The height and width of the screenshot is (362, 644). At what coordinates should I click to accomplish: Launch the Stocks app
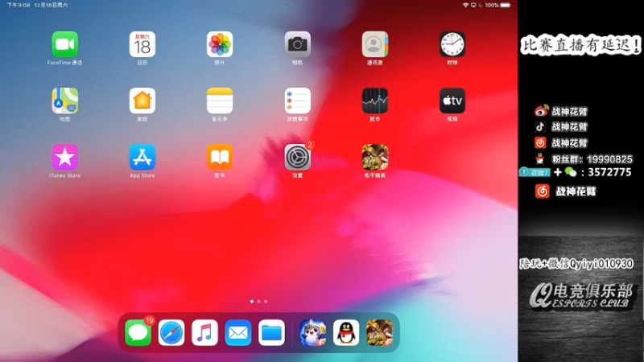pyautogui.click(x=374, y=101)
